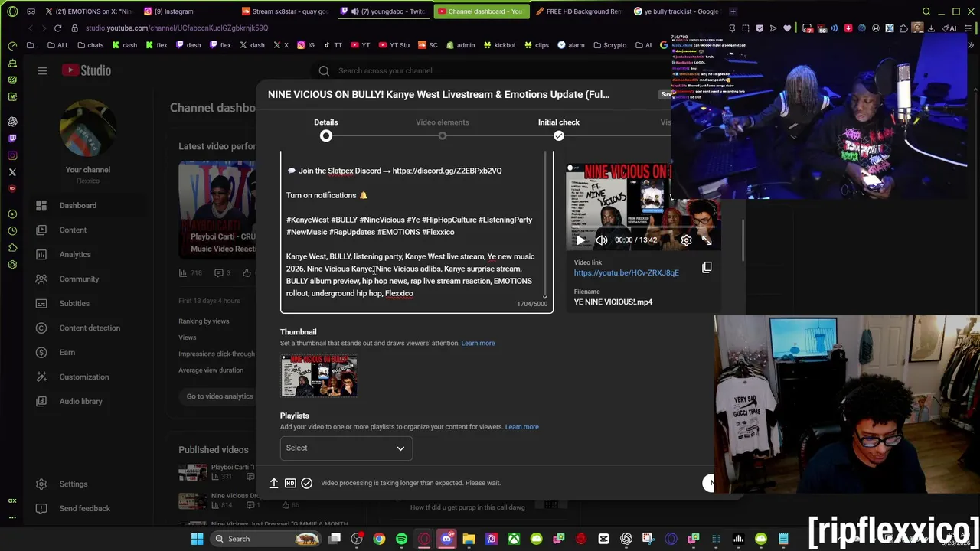Open video preview settings gear
Viewport: 980px width, 551px height.
coord(686,240)
